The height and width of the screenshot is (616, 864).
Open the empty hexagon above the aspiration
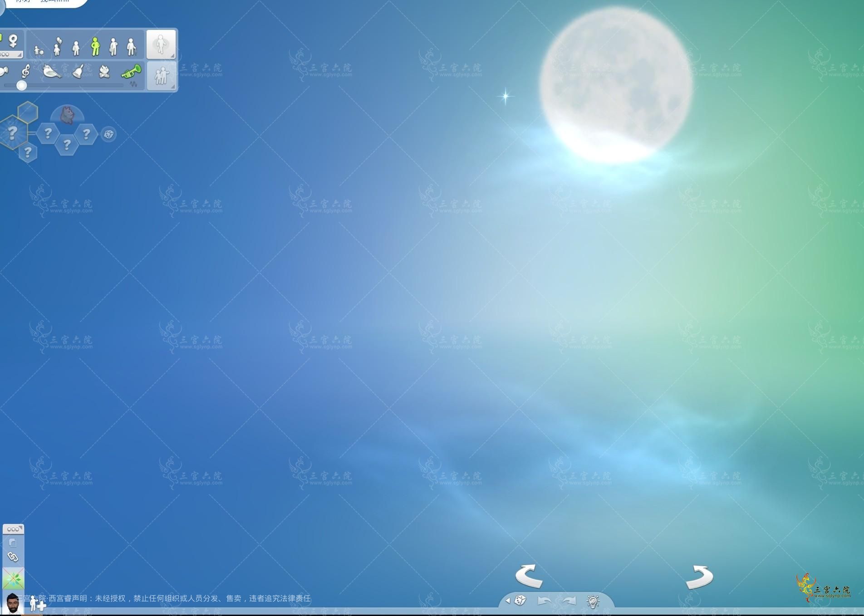28,112
